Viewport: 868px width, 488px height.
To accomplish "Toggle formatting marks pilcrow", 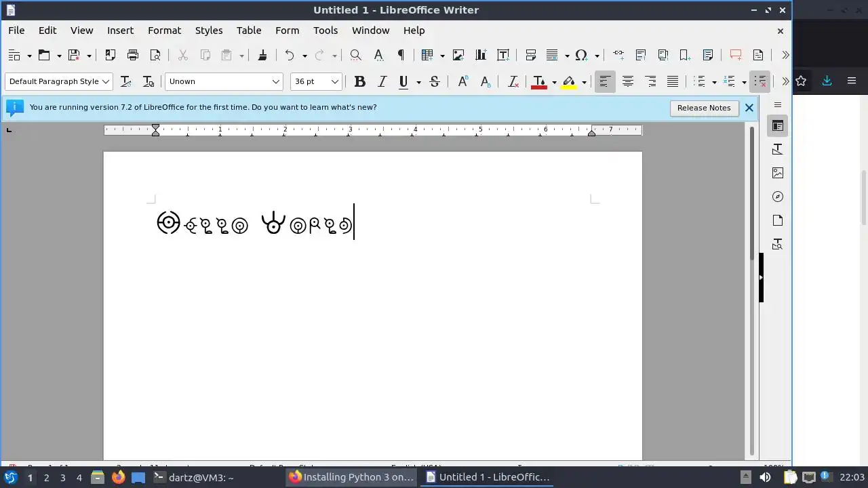I will pos(401,55).
